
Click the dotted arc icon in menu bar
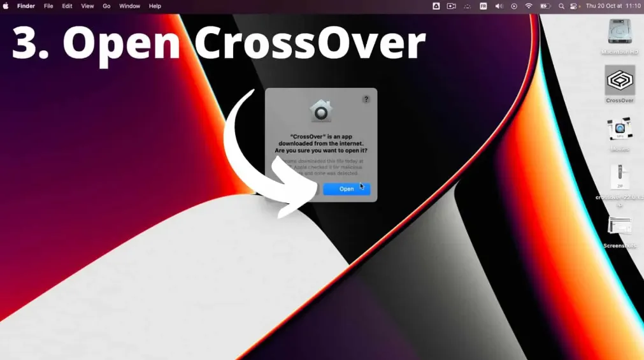tap(468, 6)
